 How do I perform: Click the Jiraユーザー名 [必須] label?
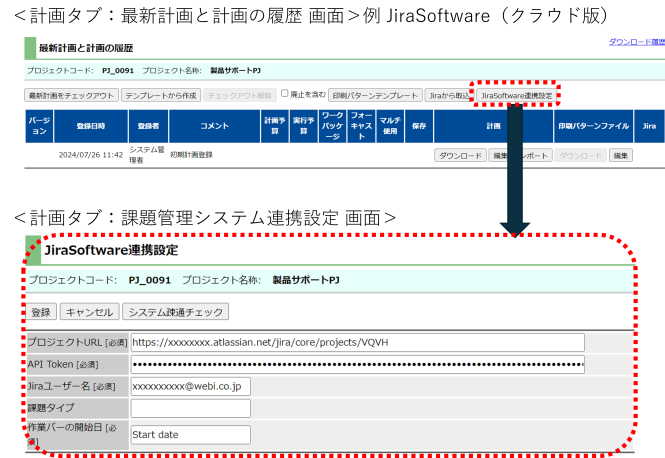point(71,386)
